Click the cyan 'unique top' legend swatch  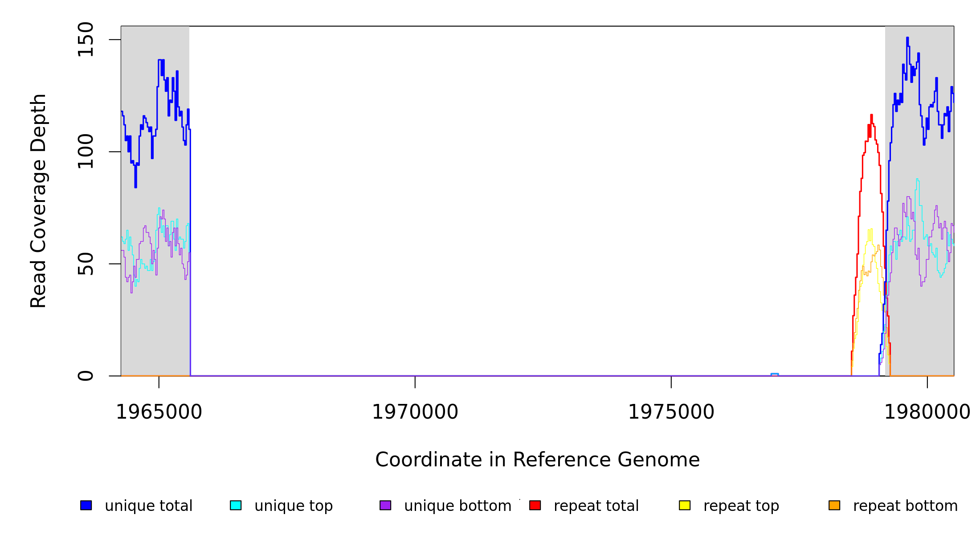click(236, 505)
